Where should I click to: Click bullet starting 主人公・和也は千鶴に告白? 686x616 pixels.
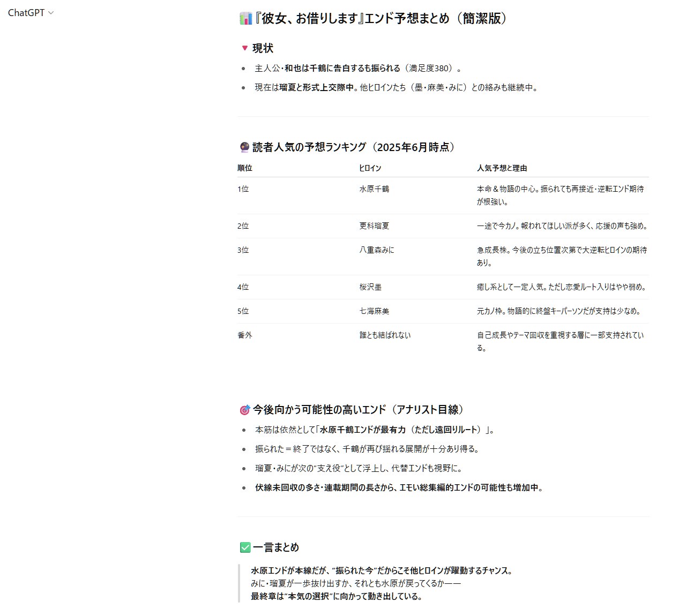[359, 69]
